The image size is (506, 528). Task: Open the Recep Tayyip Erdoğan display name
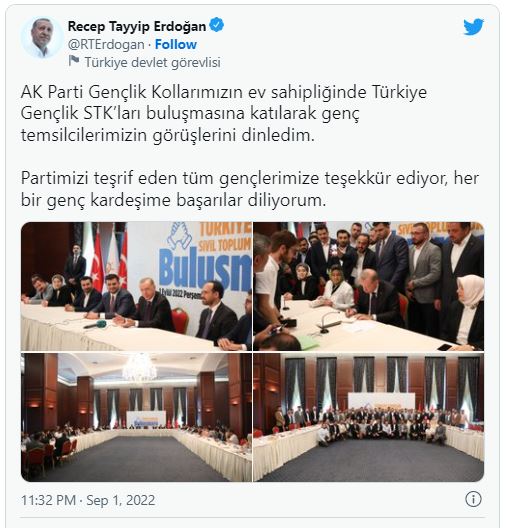tap(137, 26)
